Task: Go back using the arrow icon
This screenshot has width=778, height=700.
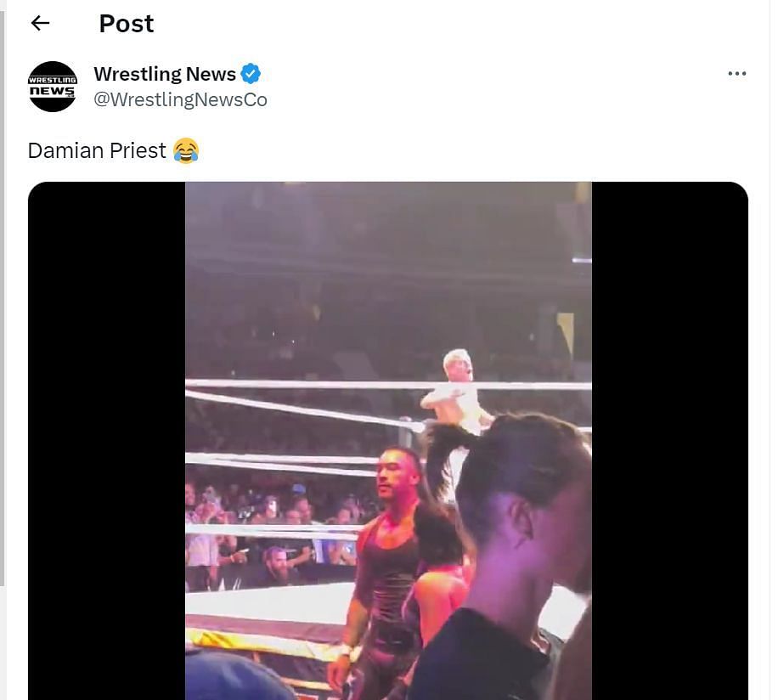Action: coord(40,23)
